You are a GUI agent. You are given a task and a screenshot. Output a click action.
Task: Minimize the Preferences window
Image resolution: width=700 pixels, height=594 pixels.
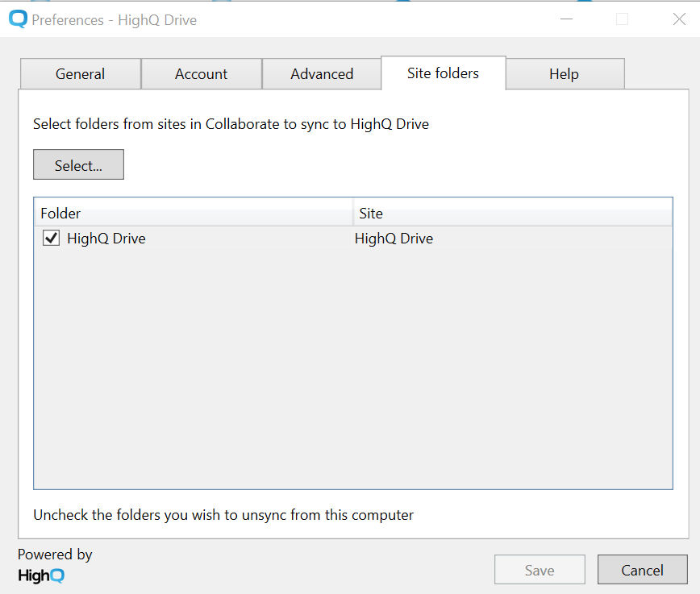(566, 19)
